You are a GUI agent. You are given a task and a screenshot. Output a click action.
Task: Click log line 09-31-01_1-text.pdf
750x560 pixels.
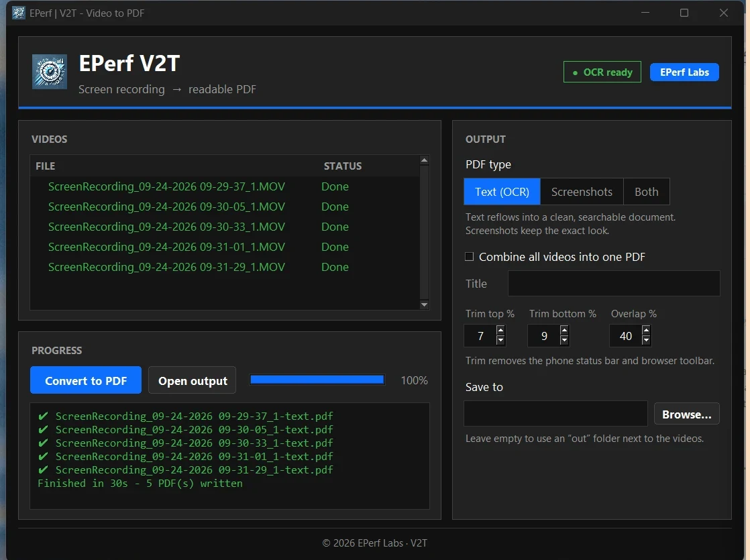click(186, 456)
